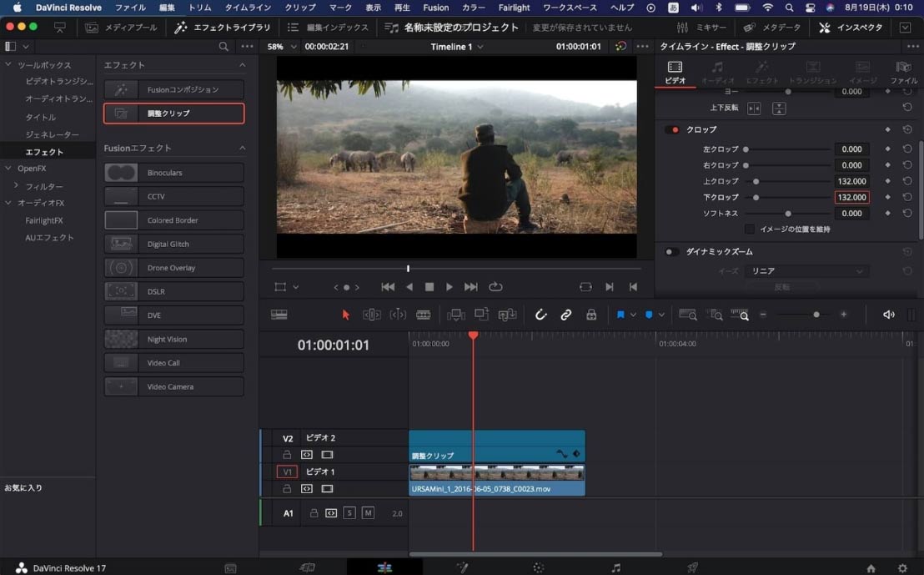Viewport: 924px width, 575px height.
Task: Open the 58% zoom level dropdown
Action: [283, 47]
